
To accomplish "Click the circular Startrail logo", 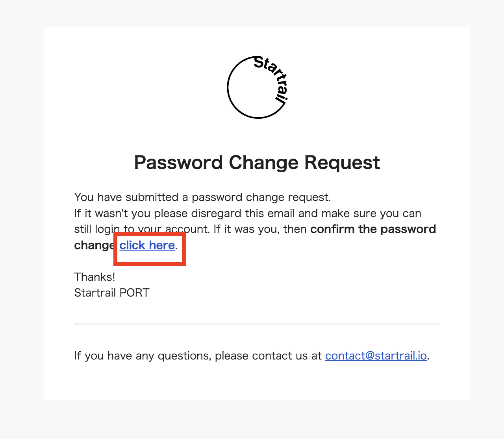I will click(258, 87).
